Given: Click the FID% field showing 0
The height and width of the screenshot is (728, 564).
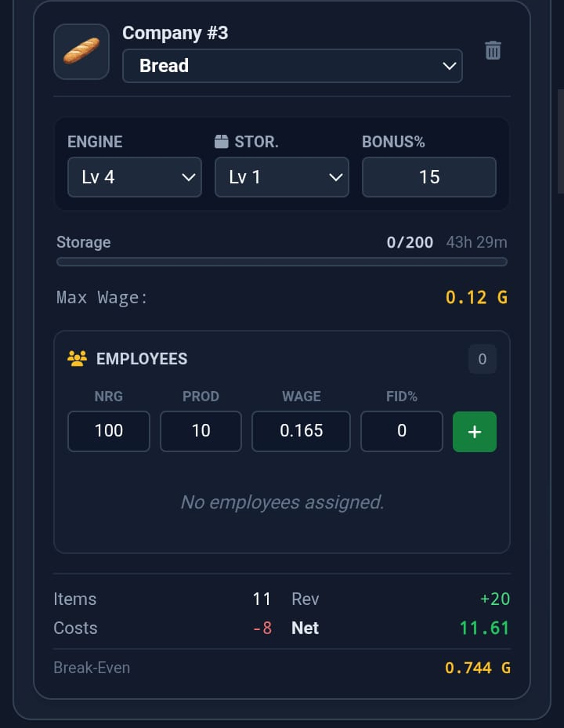Looking at the screenshot, I should [402, 431].
